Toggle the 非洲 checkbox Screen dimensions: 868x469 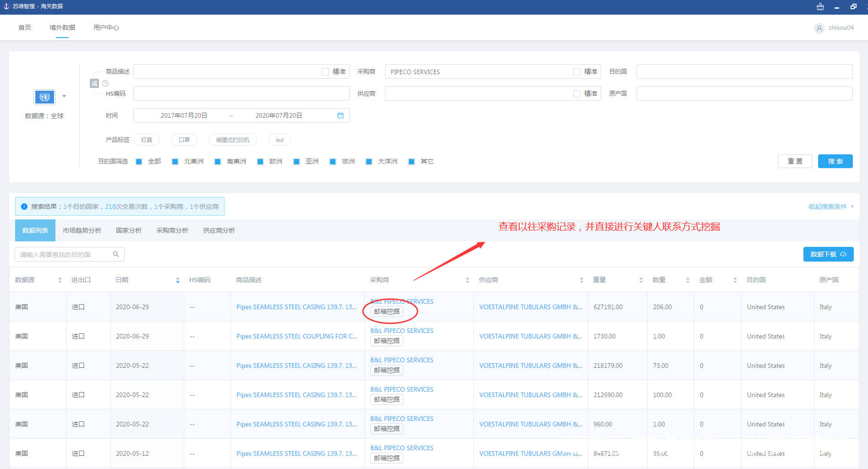pyautogui.click(x=333, y=162)
